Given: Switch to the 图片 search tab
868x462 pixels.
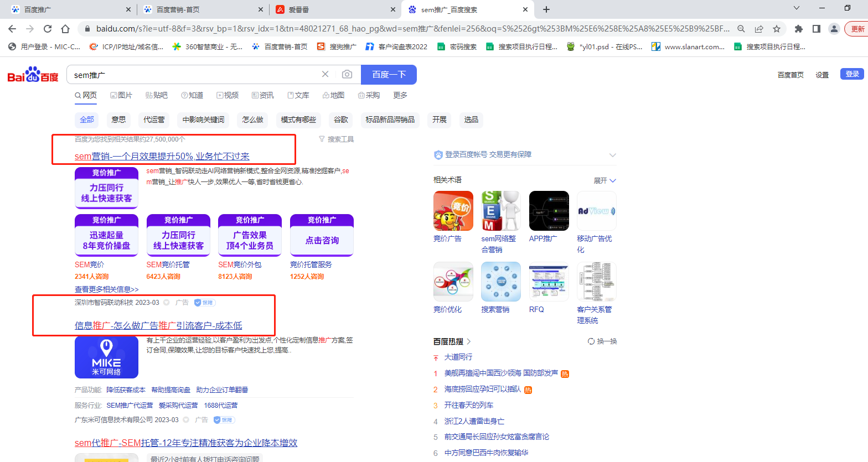Looking at the screenshot, I should click(121, 95).
